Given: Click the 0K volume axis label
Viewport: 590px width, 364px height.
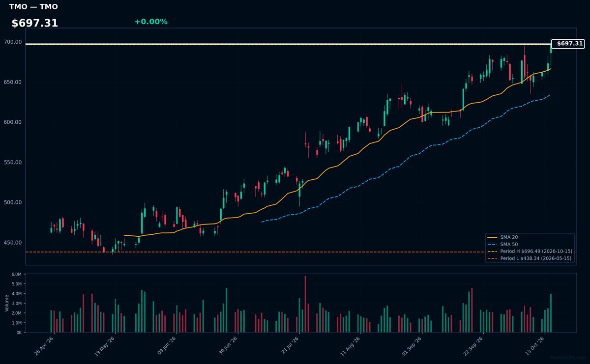Looking at the screenshot, I should [x=19, y=333].
